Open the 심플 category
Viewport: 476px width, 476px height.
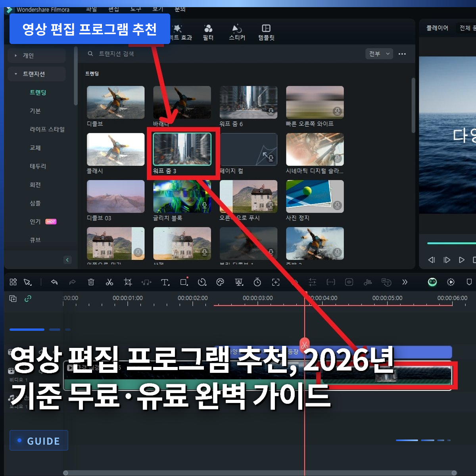35,203
